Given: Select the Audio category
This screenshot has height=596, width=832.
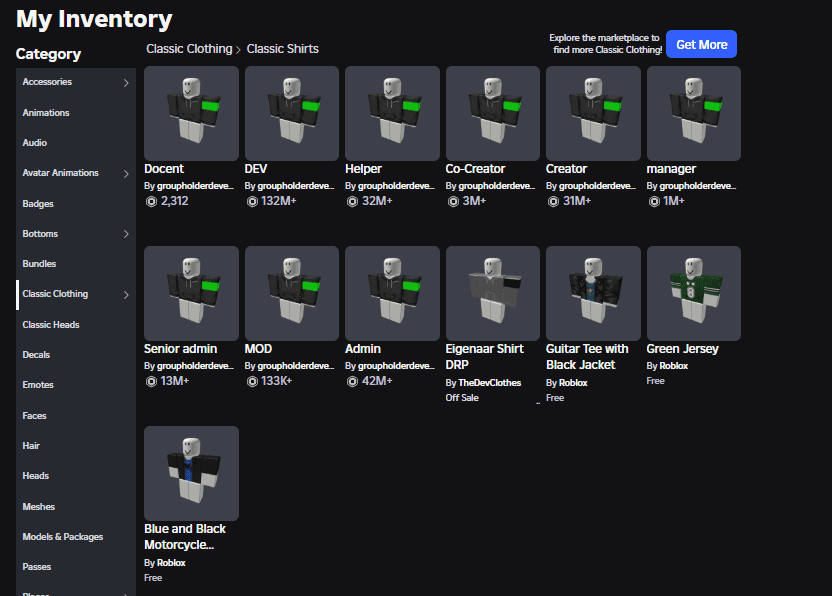Looking at the screenshot, I should (76, 143).
